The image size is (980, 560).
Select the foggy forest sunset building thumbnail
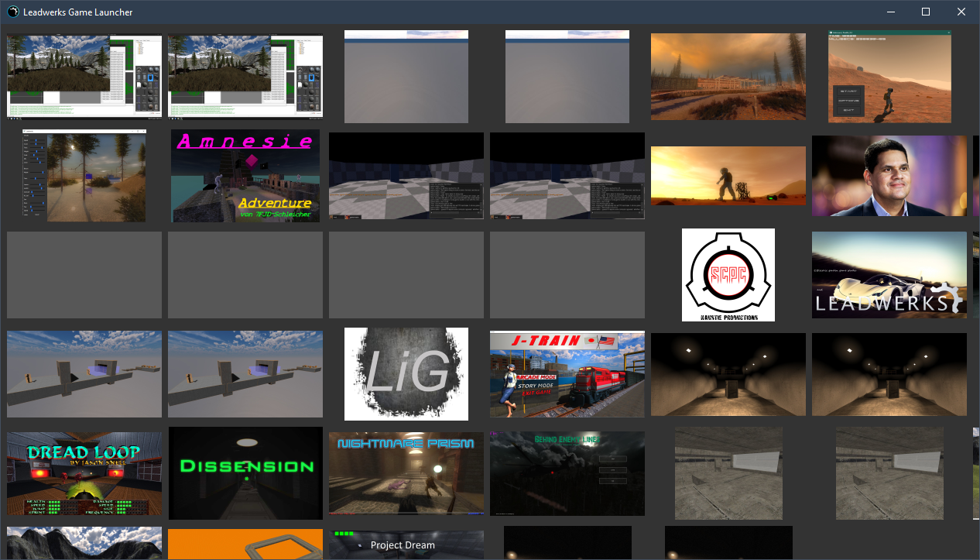click(728, 77)
